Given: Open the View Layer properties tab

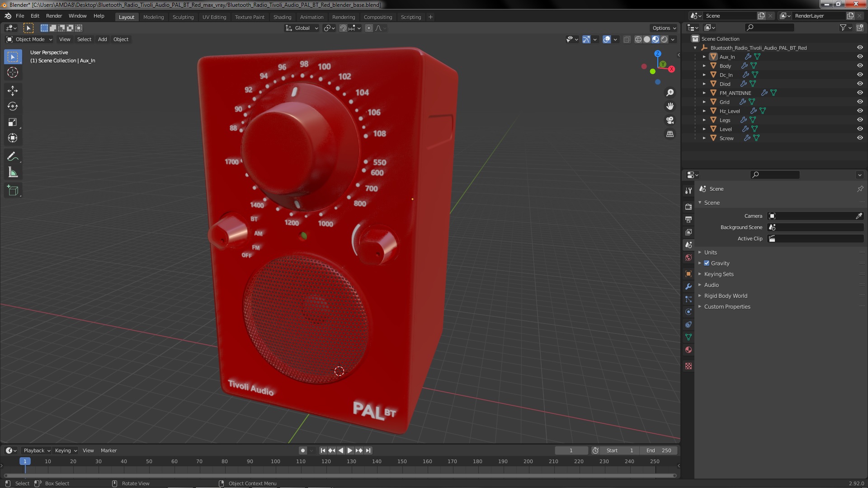Looking at the screenshot, I should (x=688, y=232).
